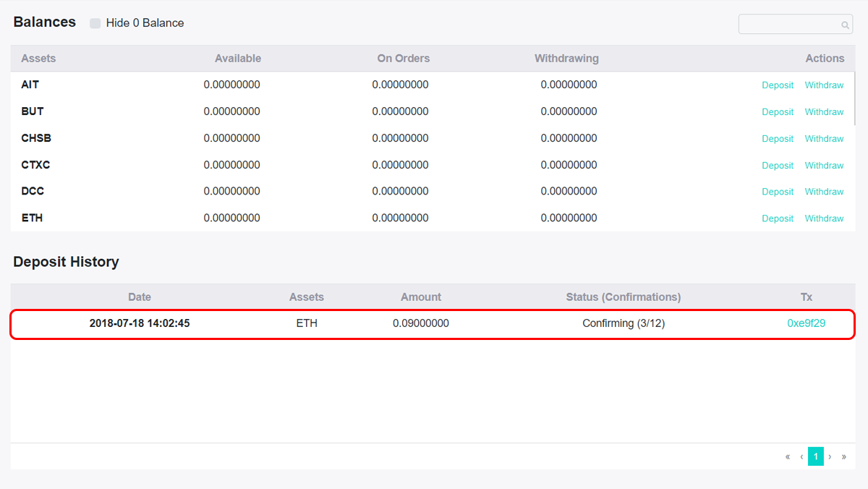The width and height of the screenshot is (868, 489).
Task: Select the CTXC asset name
Action: tap(35, 165)
